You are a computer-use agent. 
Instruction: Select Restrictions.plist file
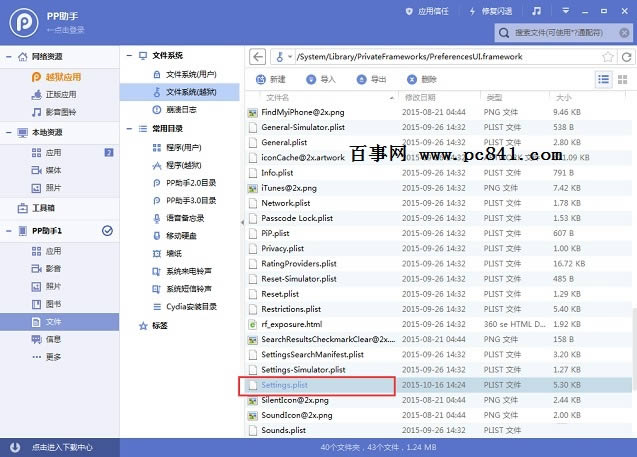pyautogui.click(x=439, y=309)
